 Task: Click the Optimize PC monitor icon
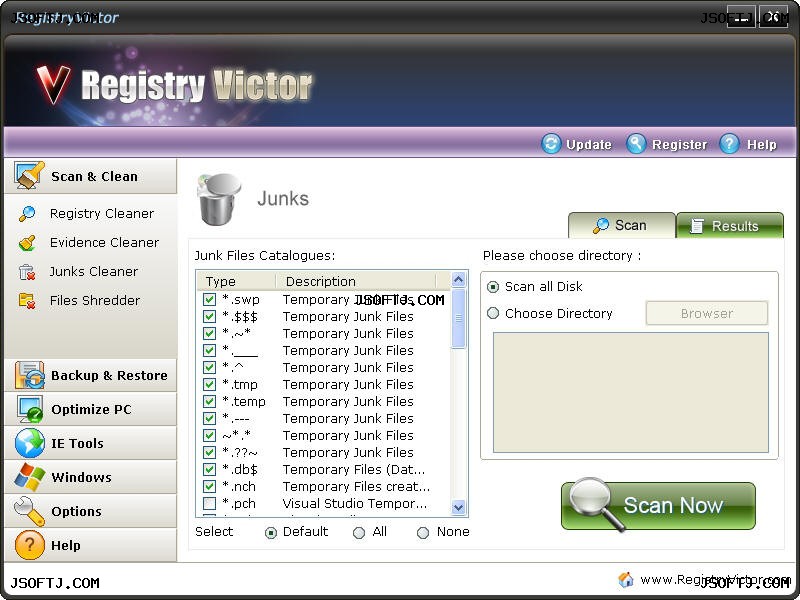[29, 409]
